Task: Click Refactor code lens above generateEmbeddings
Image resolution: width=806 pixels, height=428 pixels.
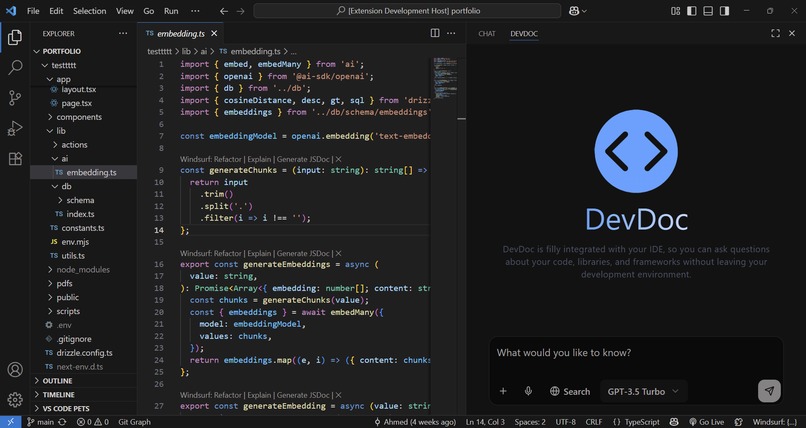Action: tap(228, 253)
